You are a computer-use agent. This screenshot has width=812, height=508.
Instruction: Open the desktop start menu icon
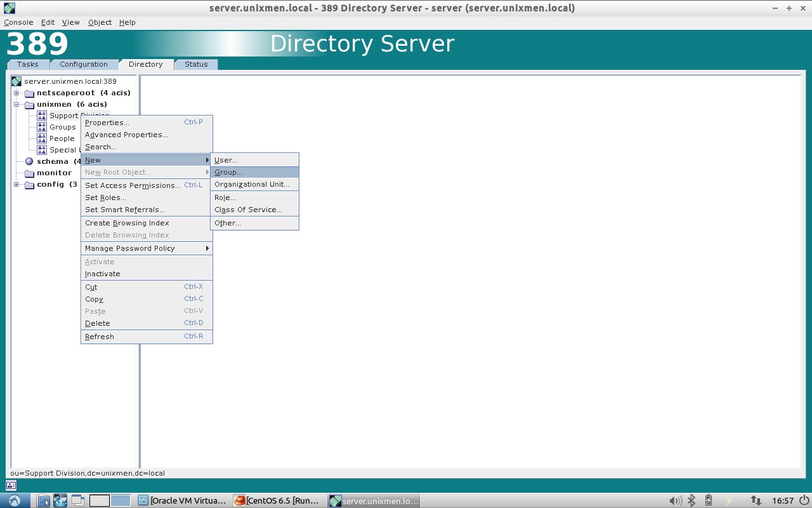pyautogui.click(x=14, y=500)
